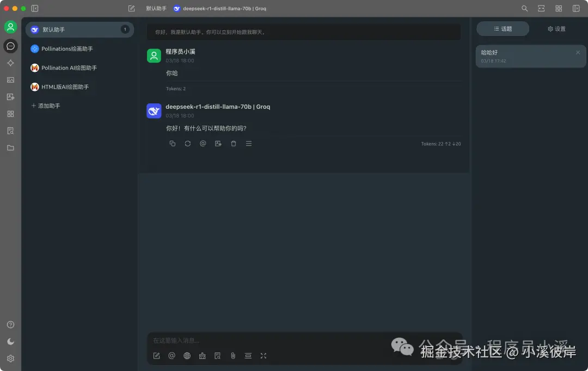
Task: Copy the assistant's reply
Action: coord(172,143)
